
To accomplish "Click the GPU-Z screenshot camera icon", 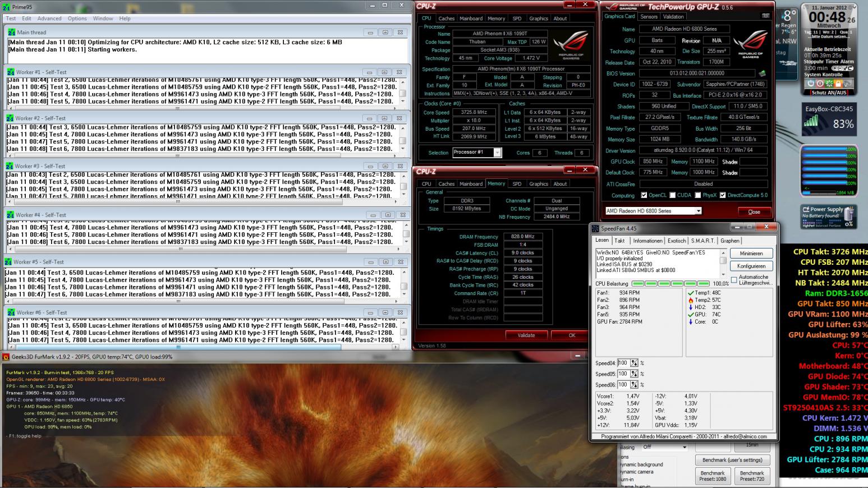I will click(765, 16).
